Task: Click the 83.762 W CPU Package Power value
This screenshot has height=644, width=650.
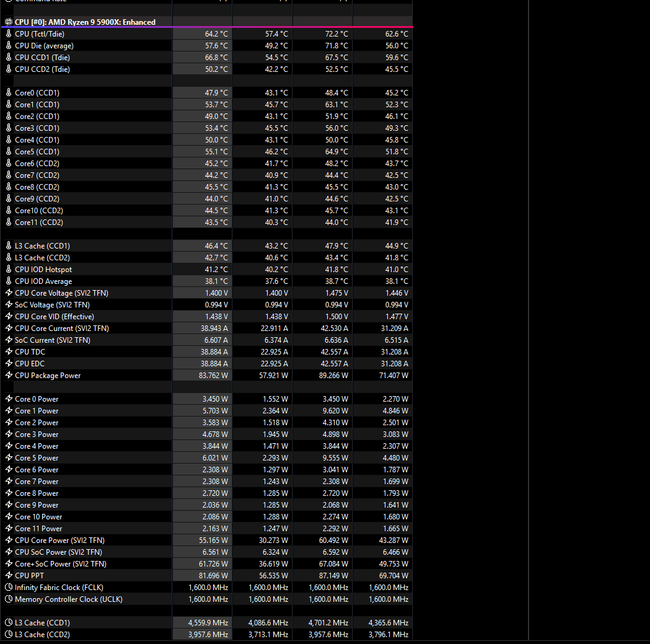Action: 213,375
